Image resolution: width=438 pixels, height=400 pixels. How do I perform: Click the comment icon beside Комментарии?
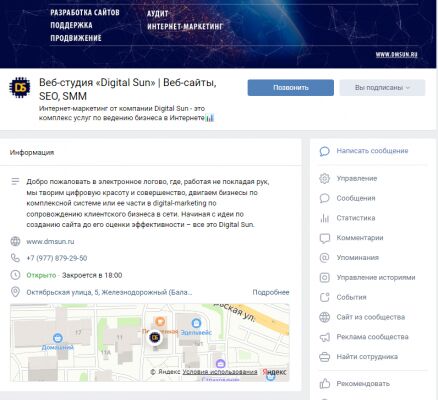[324, 238]
